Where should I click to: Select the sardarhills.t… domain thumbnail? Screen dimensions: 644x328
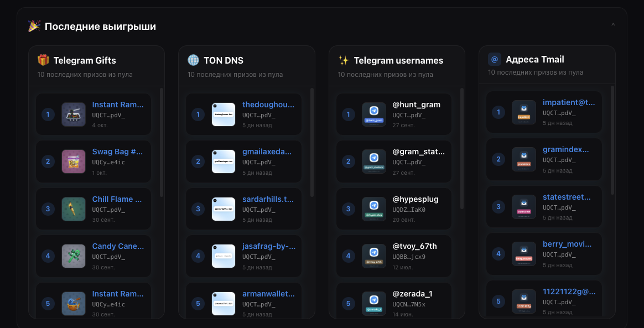(224, 209)
